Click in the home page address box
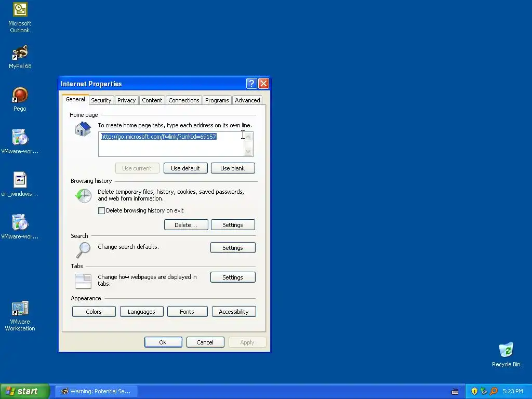The width and height of the screenshot is (532, 399). click(x=171, y=144)
